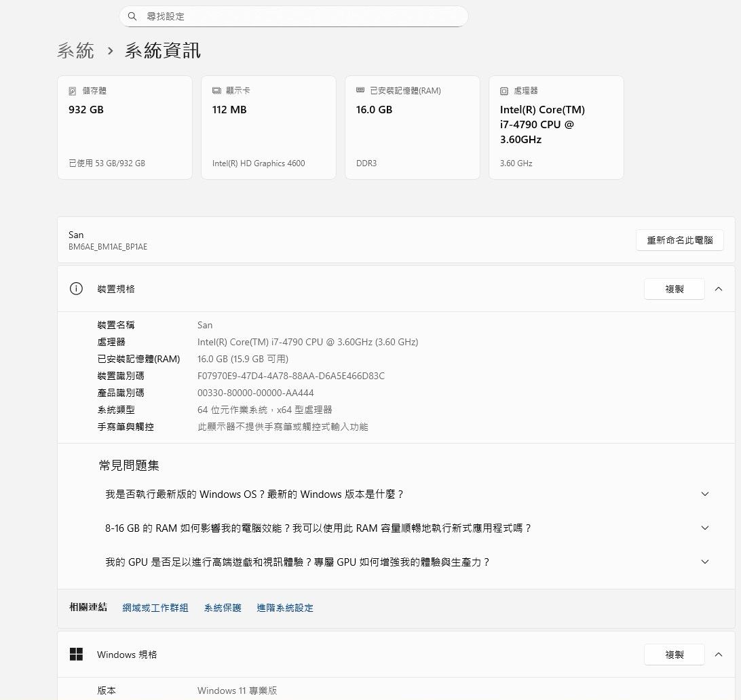Open 系統保護 link
The image size is (741, 700).
point(223,608)
